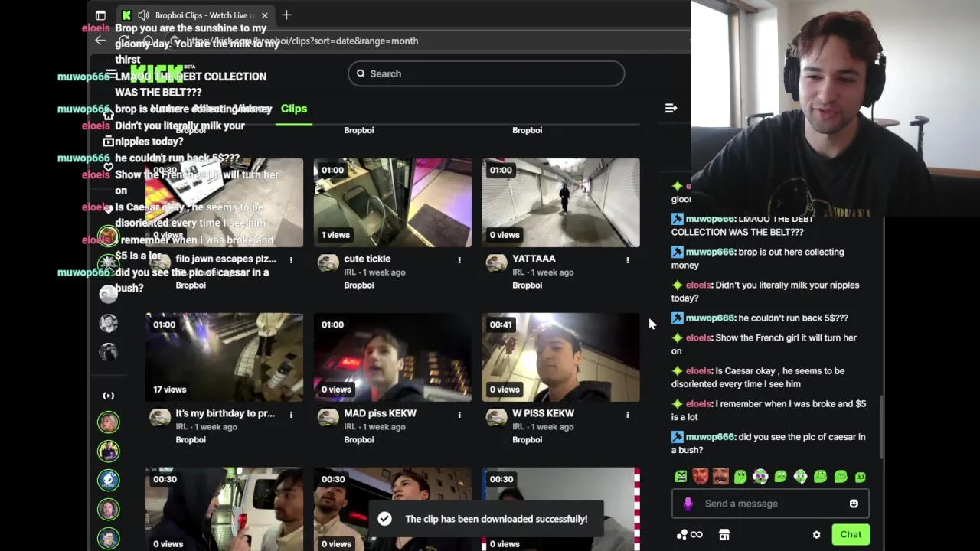Open Bropboi link under YATTAAA clip
The image size is (980, 551).
pyautogui.click(x=528, y=285)
